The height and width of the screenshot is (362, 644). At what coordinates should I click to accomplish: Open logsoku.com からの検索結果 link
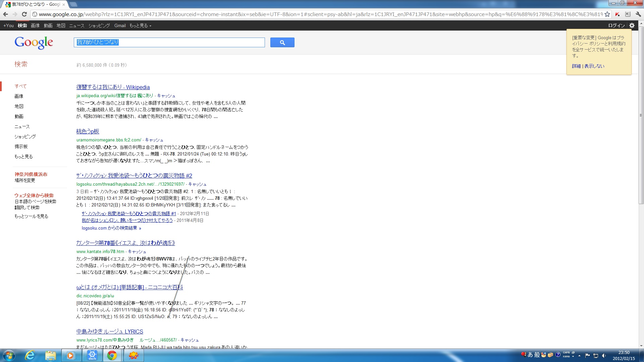(111, 228)
